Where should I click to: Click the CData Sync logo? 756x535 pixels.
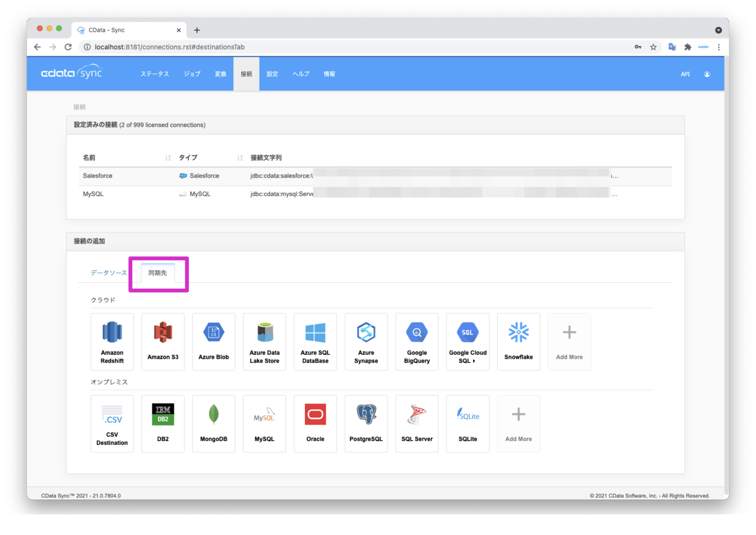point(71,73)
